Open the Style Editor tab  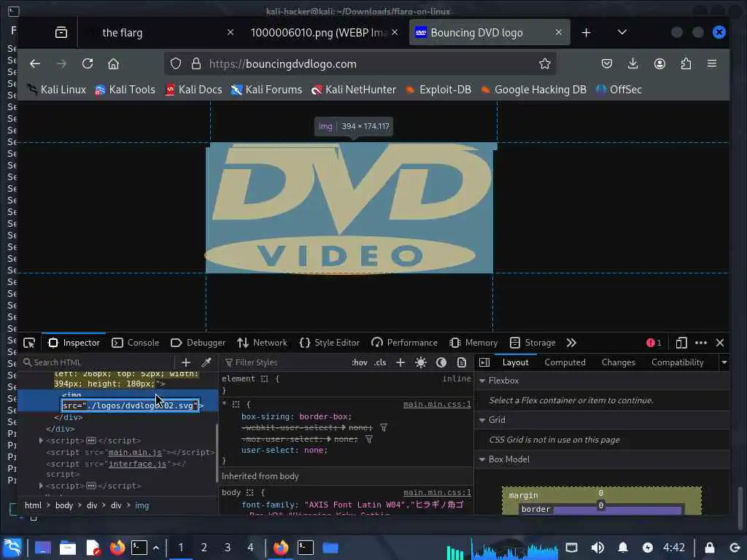coord(329,343)
